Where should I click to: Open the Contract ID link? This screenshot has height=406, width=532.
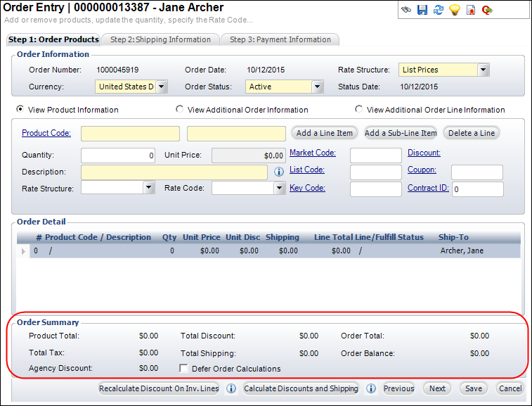tap(428, 188)
